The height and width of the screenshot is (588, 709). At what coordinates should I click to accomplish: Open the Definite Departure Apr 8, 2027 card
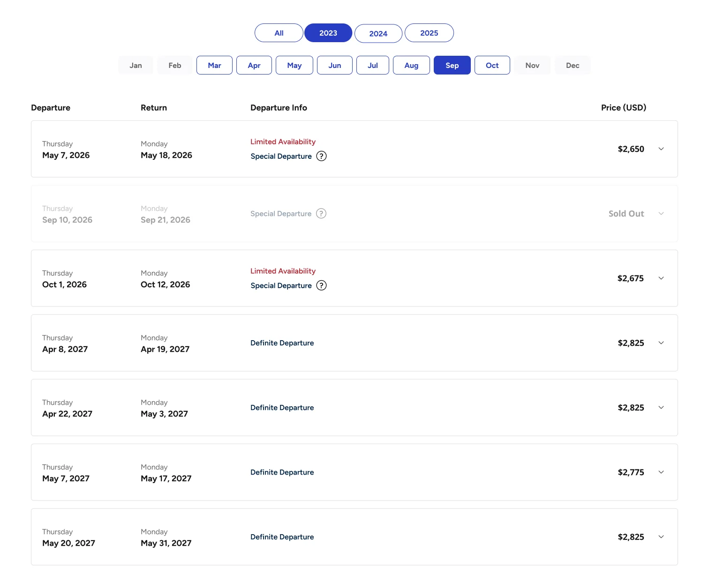point(354,343)
